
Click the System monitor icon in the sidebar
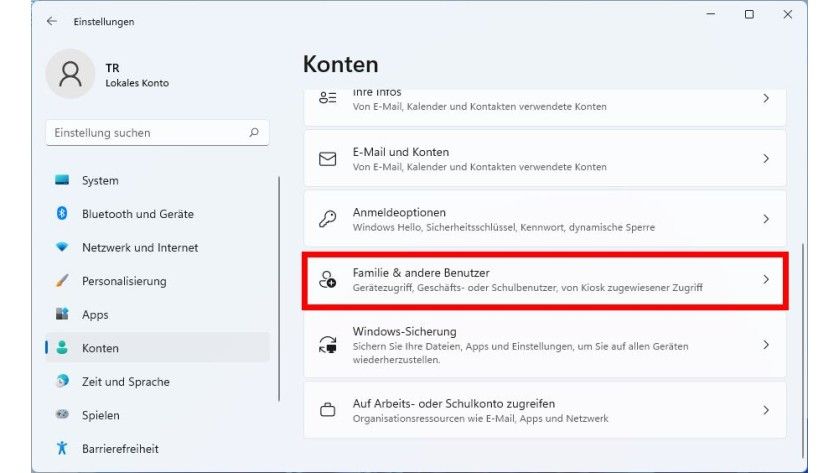pyautogui.click(x=62, y=180)
